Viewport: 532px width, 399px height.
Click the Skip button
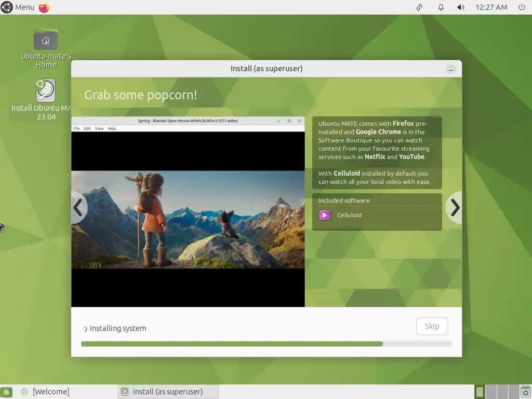[x=432, y=326]
